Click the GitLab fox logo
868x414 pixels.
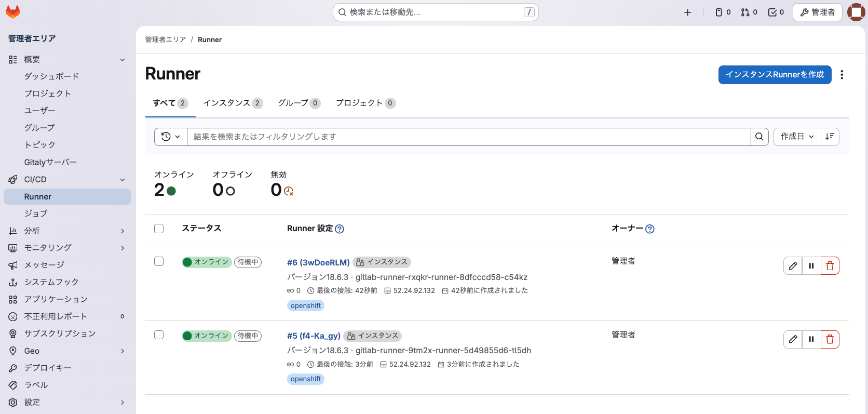pos(13,12)
